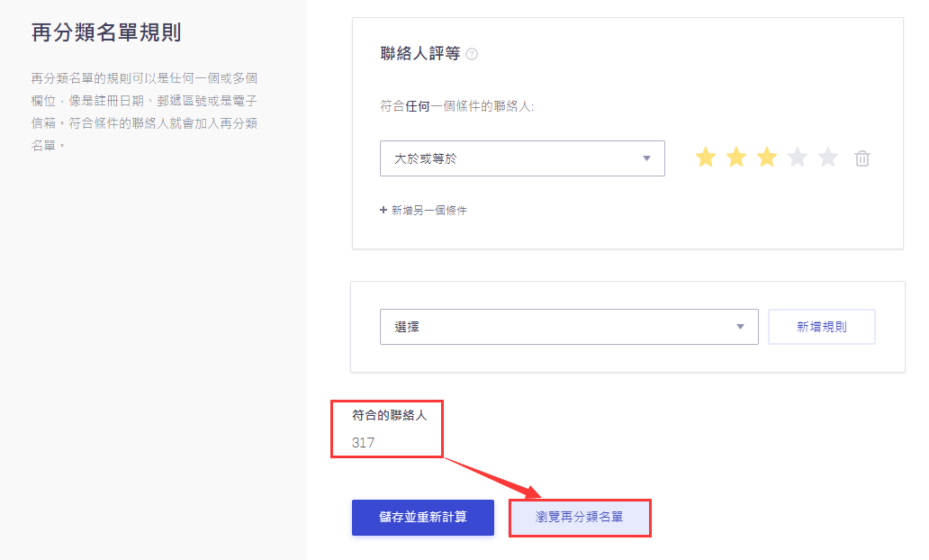Open 瀏覽再分類名單 to browse the segment

[579, 518]
